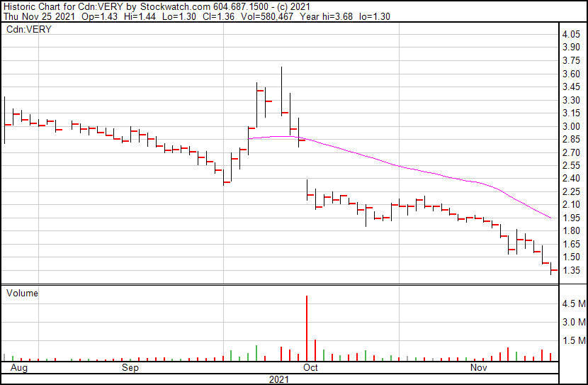Click 'Vol=580,467' in the header

click(267, 16)
